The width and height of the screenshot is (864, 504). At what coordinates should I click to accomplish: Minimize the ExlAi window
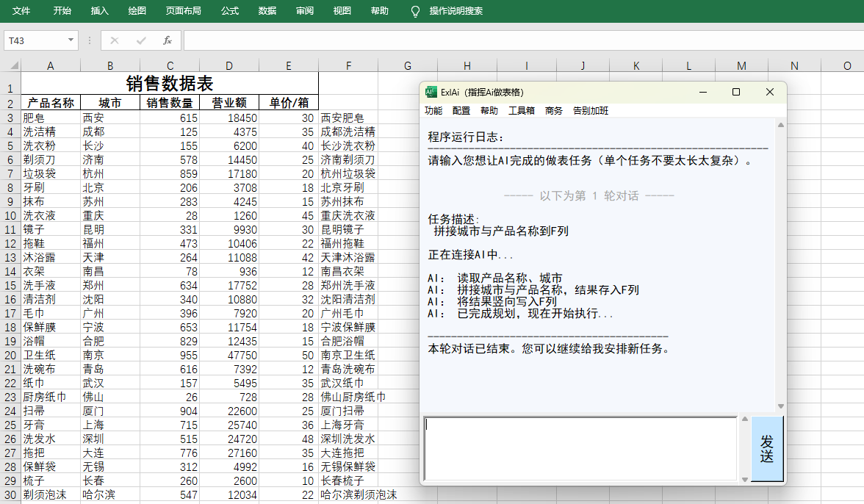703,92
